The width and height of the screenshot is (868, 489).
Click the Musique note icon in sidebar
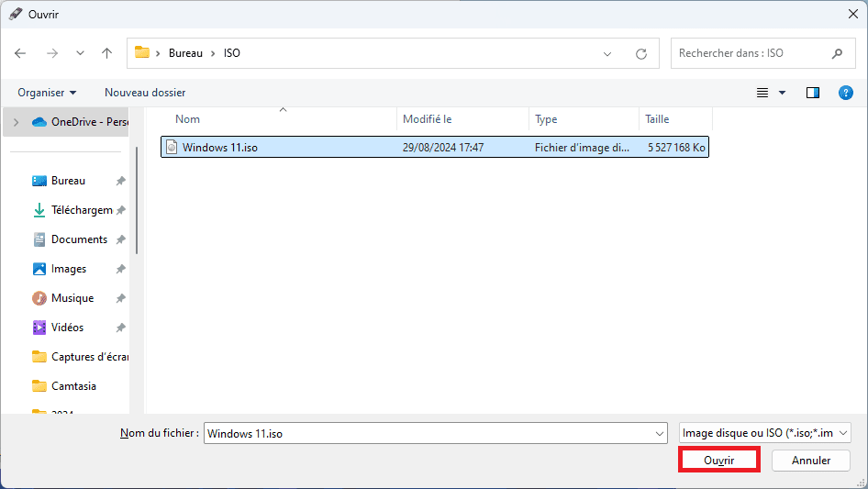[39, 298]
